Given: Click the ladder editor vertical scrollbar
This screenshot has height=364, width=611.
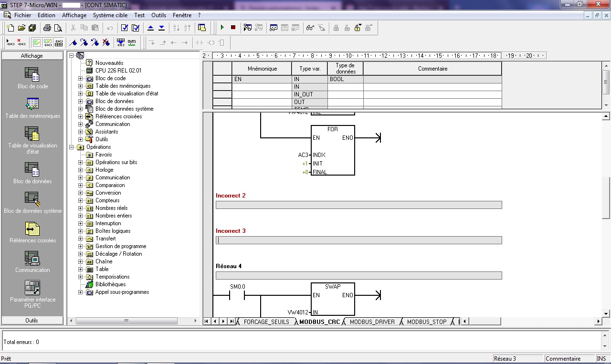Looking at the screenshot, I should click(606, 198).
